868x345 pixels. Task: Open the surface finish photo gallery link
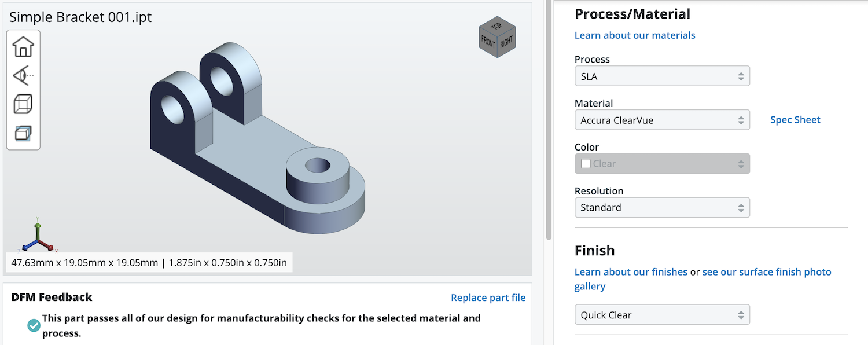pyautogui.click(x=766, y=272)
